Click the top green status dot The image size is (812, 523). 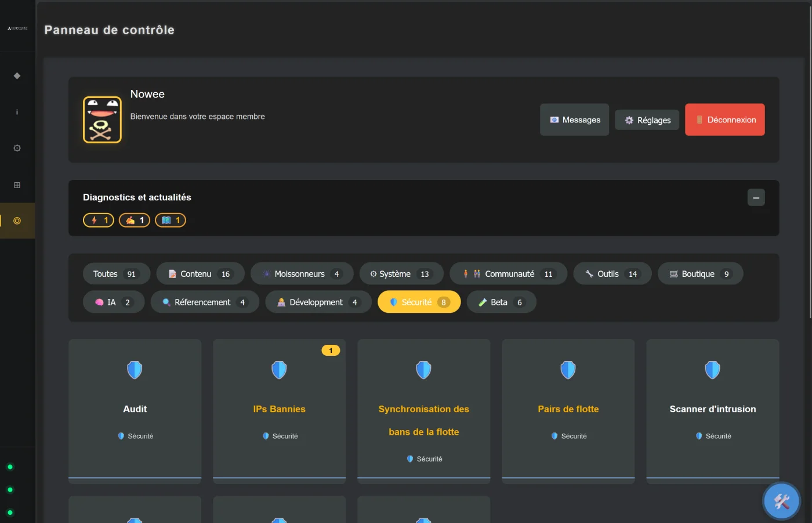coord(10,467)
